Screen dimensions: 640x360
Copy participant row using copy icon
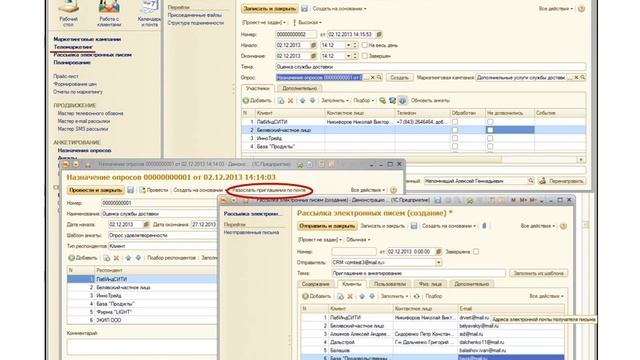(281, 100)
